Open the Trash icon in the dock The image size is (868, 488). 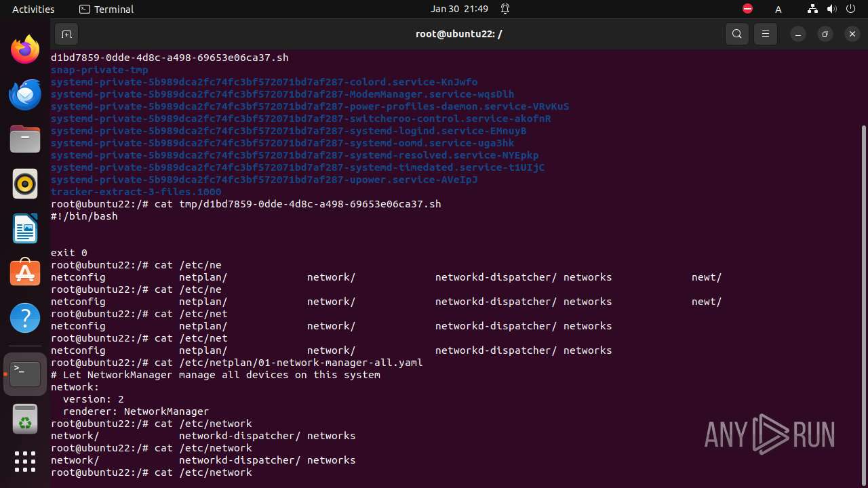[25, 419]
